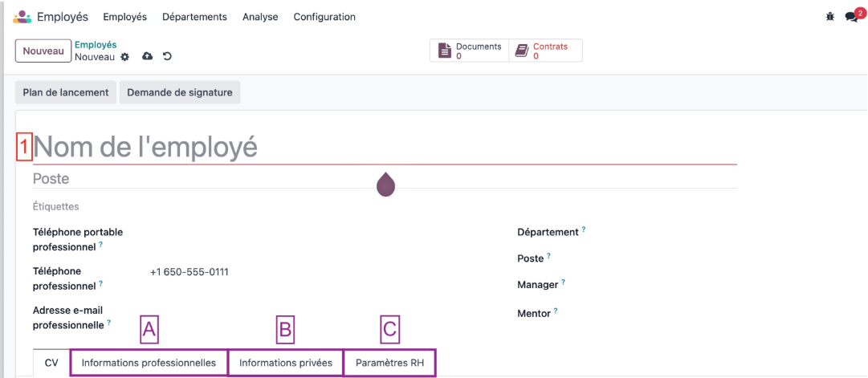Discard changes with the undo arrow icon
The height and width of the screenshot is (378, 868).
[x=167, y=56]
